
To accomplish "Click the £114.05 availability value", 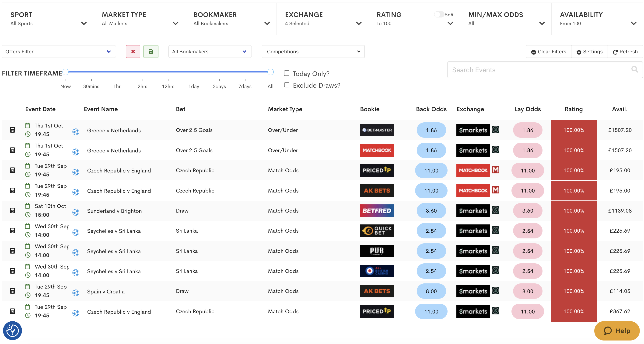I will (619, 291).
